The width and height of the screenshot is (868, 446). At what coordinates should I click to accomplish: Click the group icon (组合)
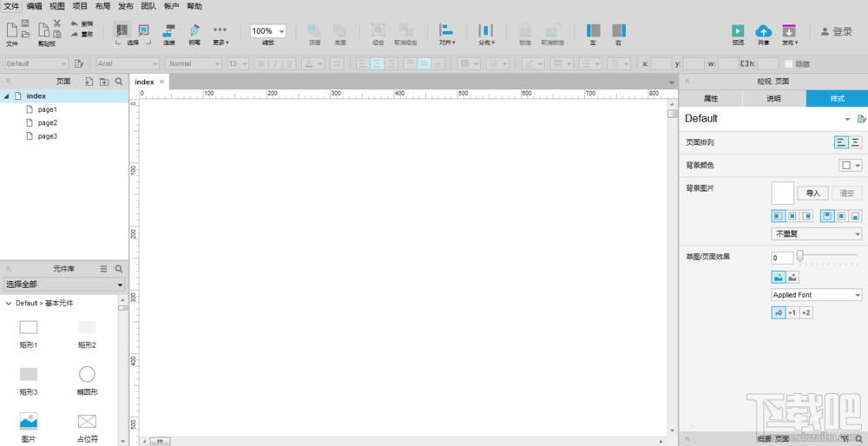[x=378, y=30]
